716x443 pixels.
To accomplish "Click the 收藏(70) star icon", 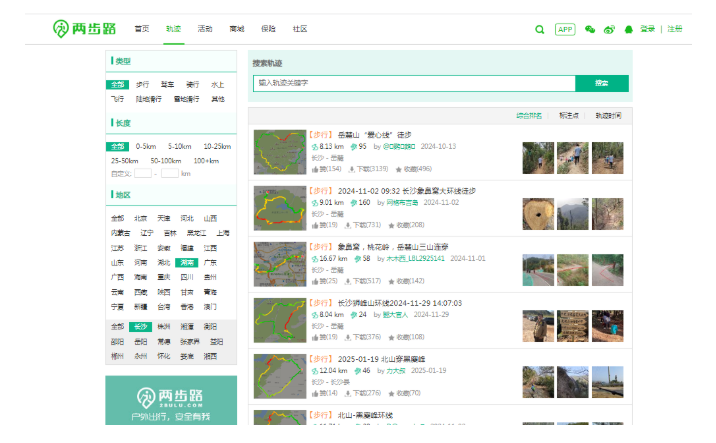I will 391,394.
